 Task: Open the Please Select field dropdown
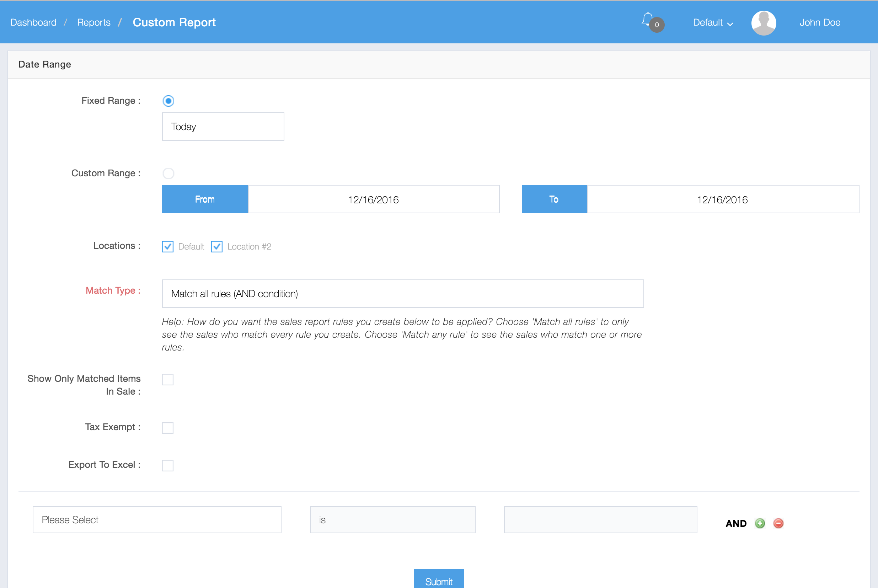click(157, 519)
